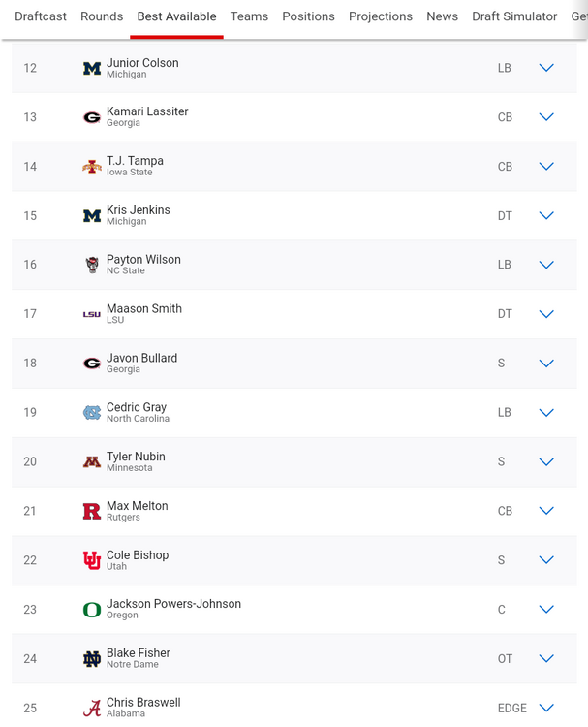Click the Georgia logo next to Kamari Lassiter
The width and height of the screenshot is (588, 727).
pos(92,117)
